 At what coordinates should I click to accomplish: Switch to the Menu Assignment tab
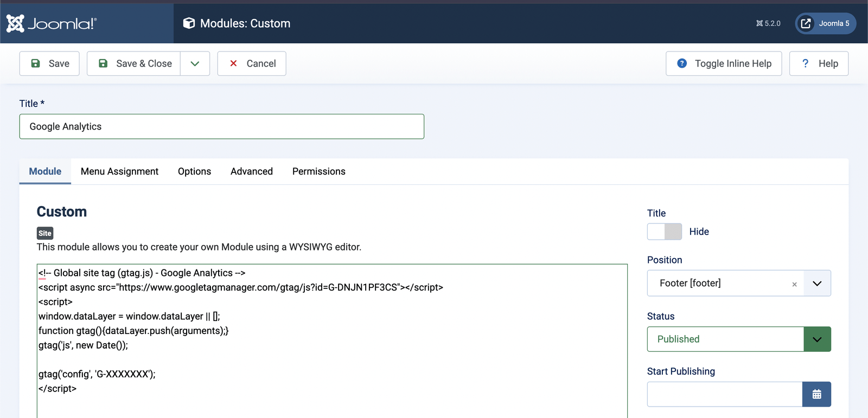coord(119,171)
